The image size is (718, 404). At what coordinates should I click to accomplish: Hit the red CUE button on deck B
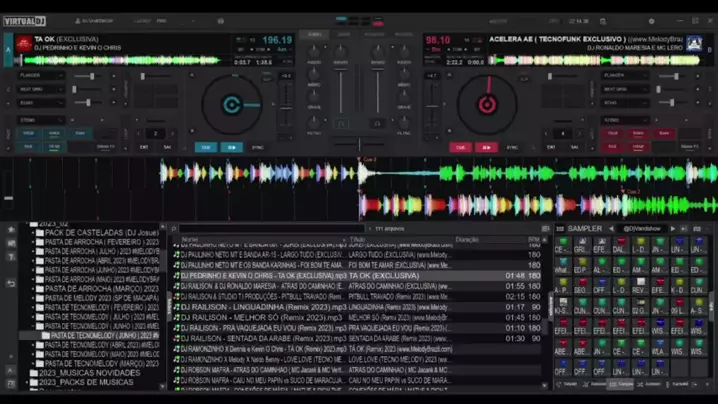(461, 147)
